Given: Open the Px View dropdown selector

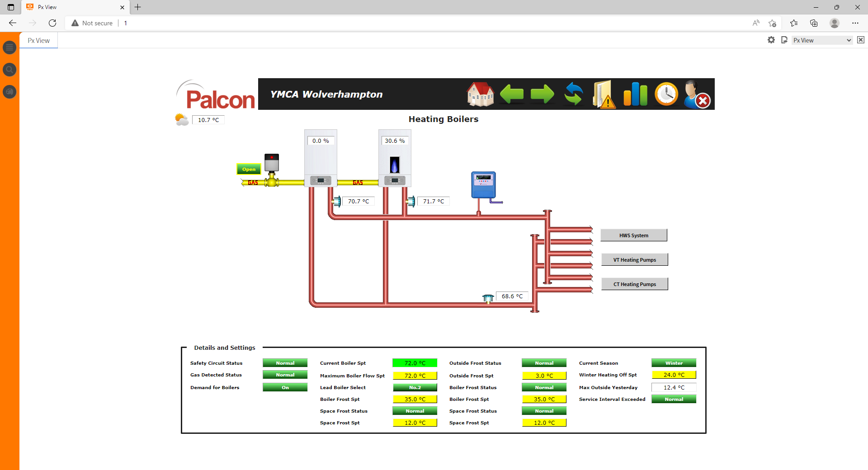Looking at the screenshot, I should pos(822,40).
